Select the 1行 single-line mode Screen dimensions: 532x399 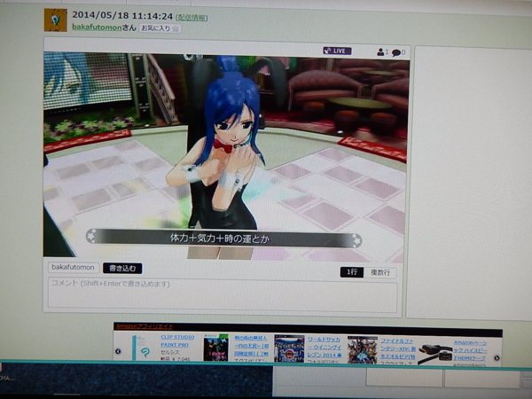tap(352, 272)
